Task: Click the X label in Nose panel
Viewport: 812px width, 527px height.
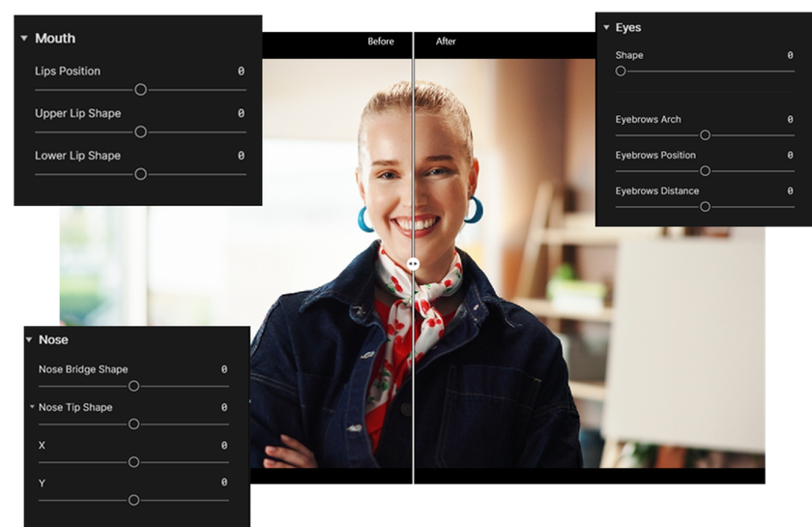Action: [x=42, y=445]
